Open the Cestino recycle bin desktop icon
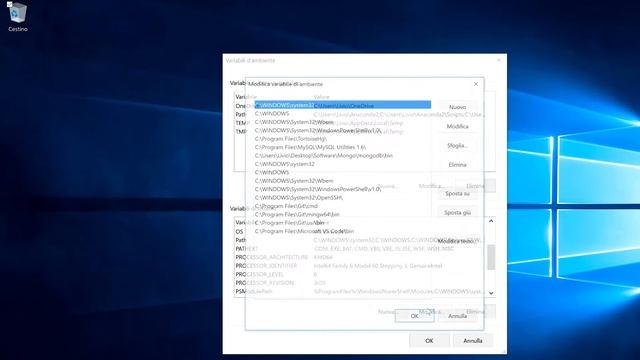This screenshot has height=360, width=640. pos(18,17)
